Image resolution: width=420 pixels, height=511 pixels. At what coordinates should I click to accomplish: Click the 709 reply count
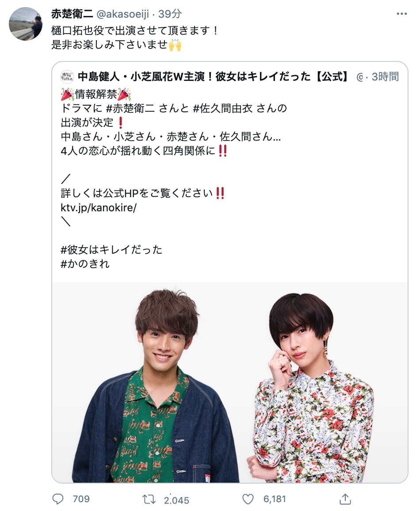tap(81, 499)
